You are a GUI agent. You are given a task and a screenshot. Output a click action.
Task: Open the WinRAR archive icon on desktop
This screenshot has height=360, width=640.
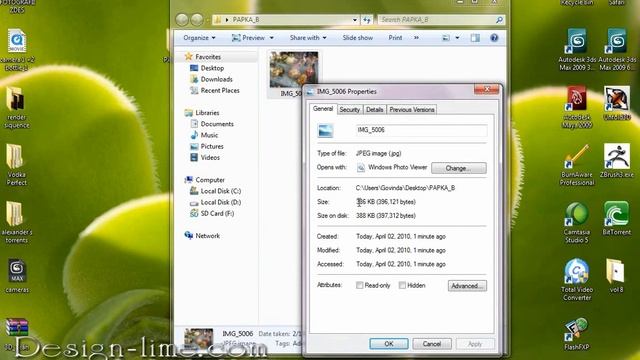(x=16, y=334)
